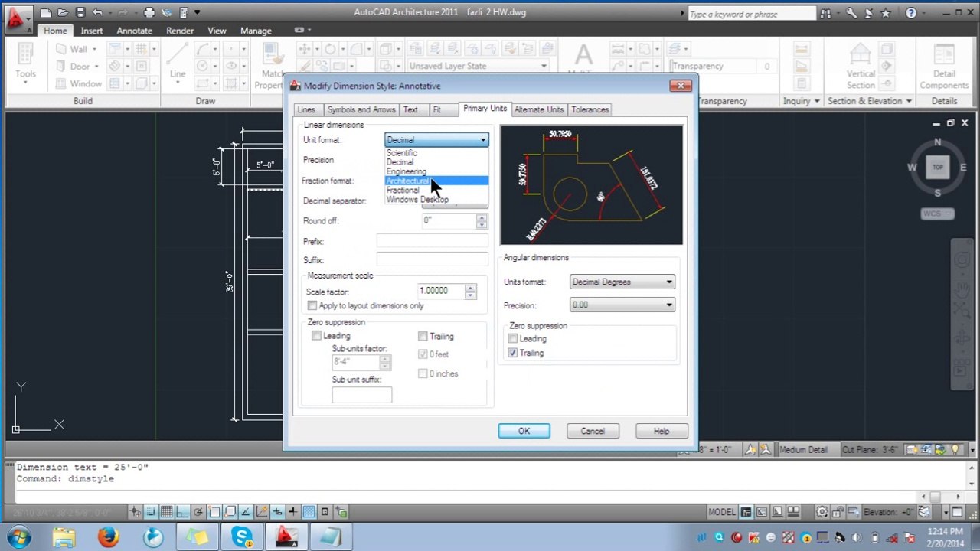The height and width of the screenshot is (551, 980).
Task: Click Cancel in Modify Dimension Style dialog
Action: coord(593,432)
